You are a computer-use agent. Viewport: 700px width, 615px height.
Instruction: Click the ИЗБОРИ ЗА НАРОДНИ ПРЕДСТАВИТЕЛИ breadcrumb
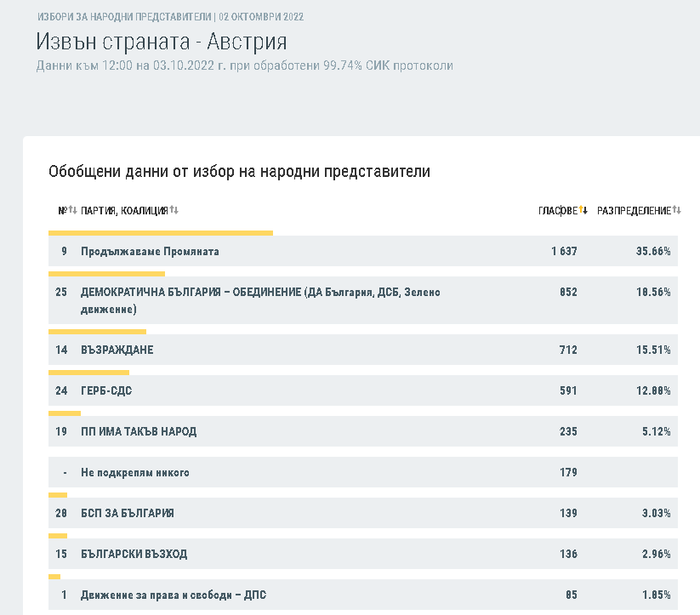pyautogui.click(x=125, y=17)
